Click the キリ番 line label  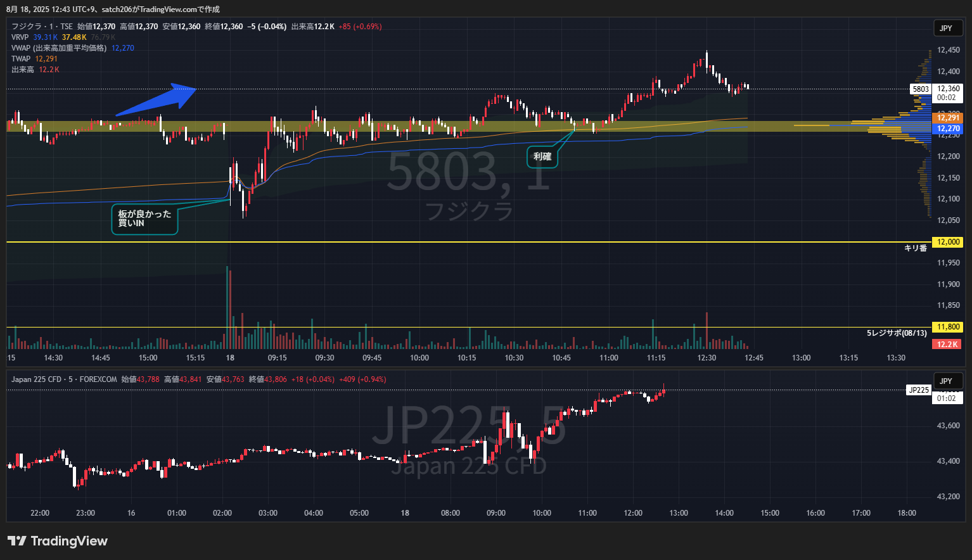[916, 248]
